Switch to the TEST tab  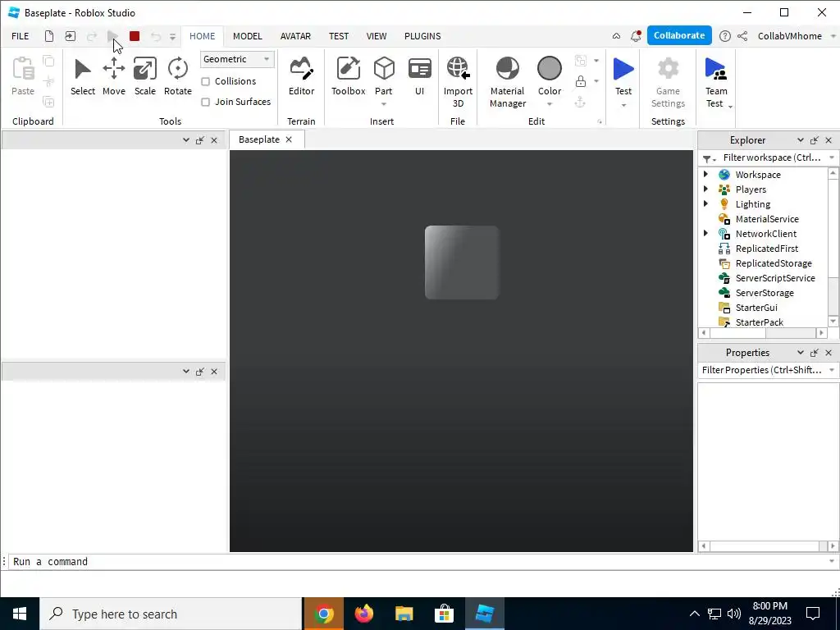click(339, 36)
